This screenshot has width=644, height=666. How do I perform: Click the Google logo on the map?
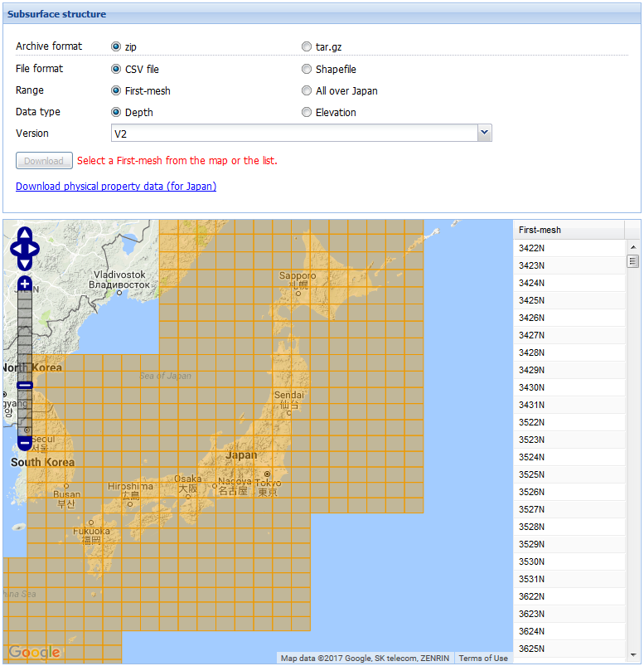35,652
